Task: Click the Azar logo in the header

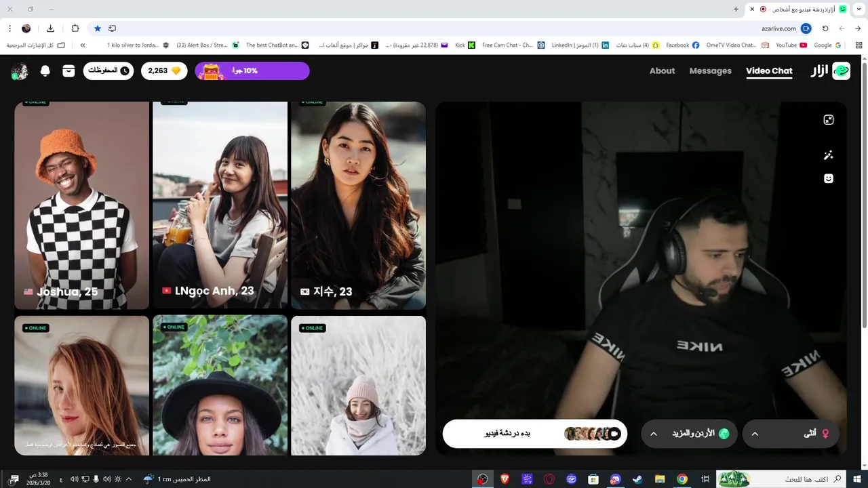Action: click(x=831, y=71)
